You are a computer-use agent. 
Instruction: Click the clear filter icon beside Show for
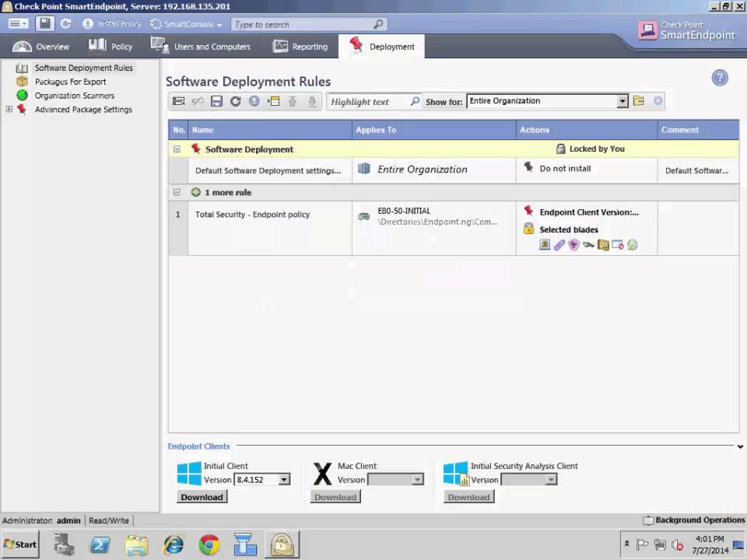pyautogui.click(x=658, y=101)
